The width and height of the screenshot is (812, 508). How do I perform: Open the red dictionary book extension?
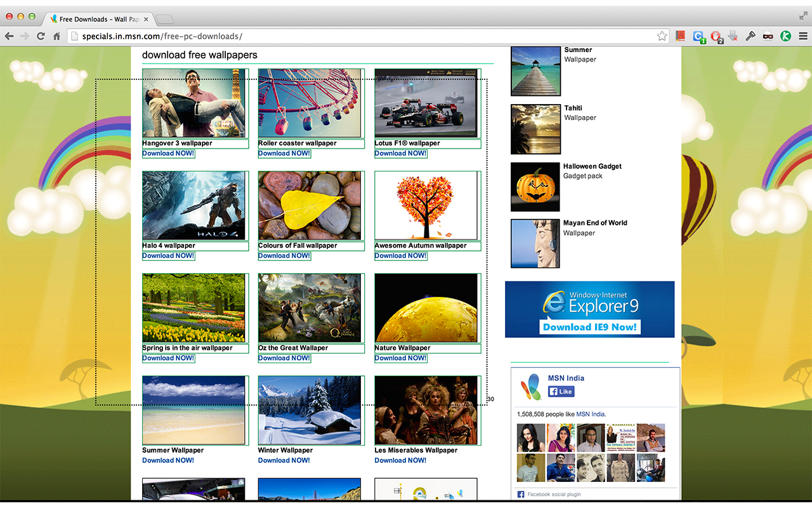click(681, 36)
